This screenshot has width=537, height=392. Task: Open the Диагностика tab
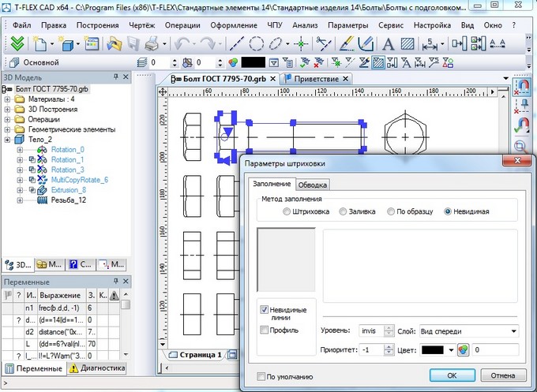97,368
